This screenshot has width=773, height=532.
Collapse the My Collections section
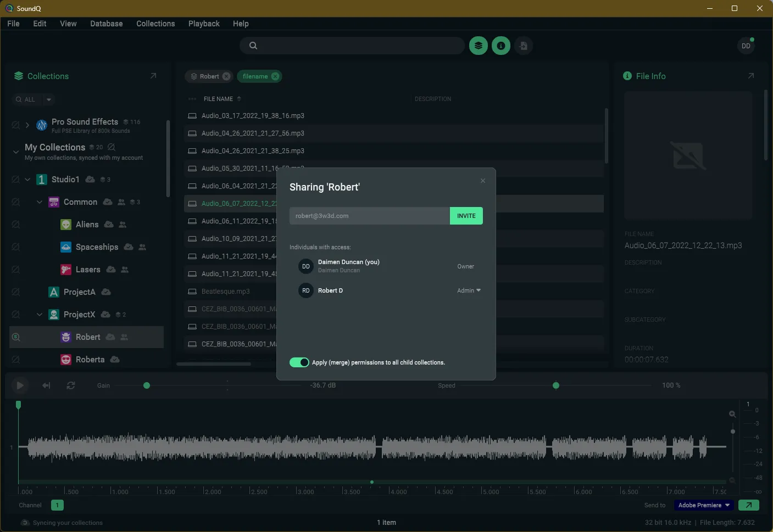click(x=15, y=152)
